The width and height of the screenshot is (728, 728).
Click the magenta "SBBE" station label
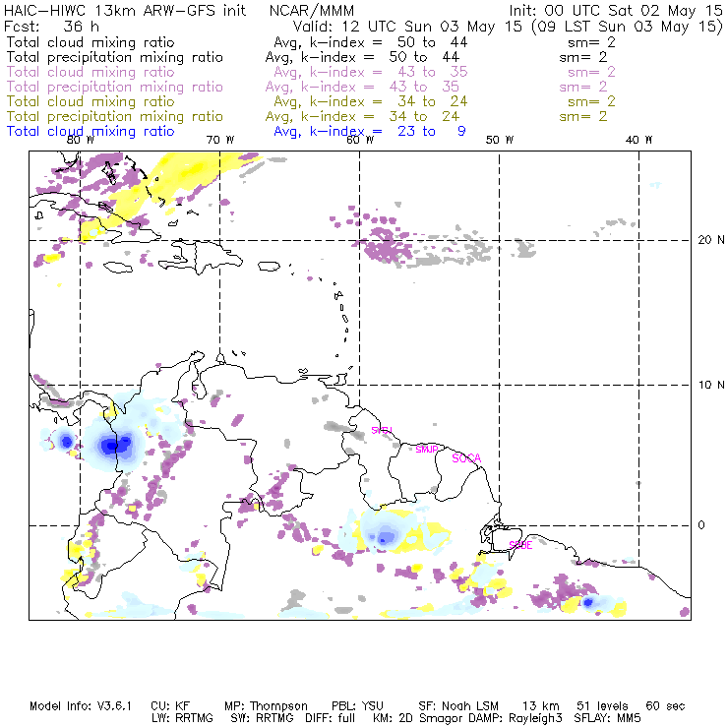[521, 545]
